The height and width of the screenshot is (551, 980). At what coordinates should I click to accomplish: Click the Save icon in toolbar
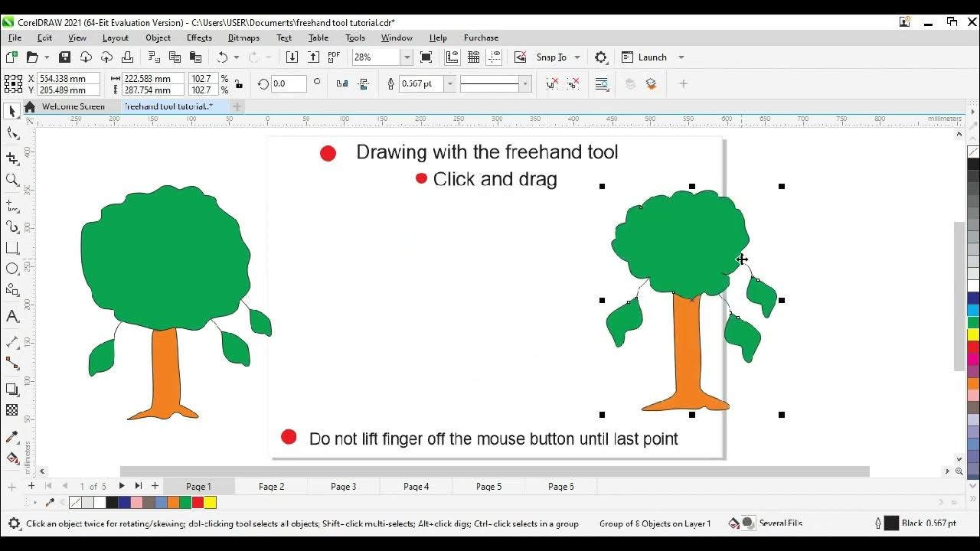click(65, 57)
